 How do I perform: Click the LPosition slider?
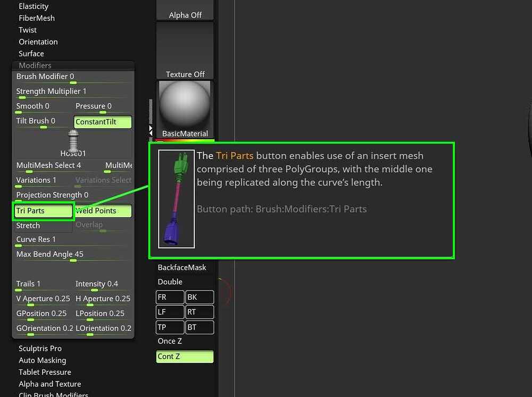tap(103, 315)
